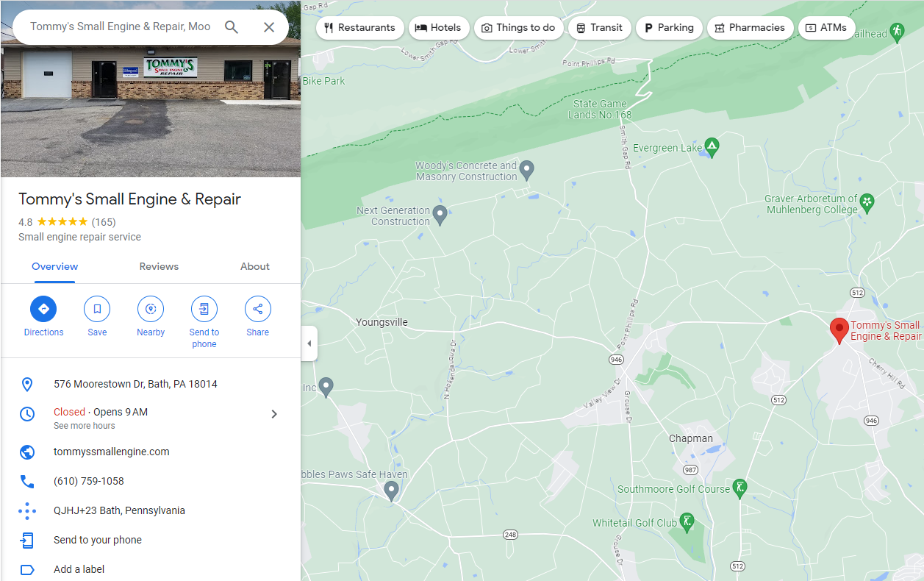Viewport: 924px width, 581px height.
Task: Copy plus code QJHJ+23 Bath
Action: click(x=119, y=510)
